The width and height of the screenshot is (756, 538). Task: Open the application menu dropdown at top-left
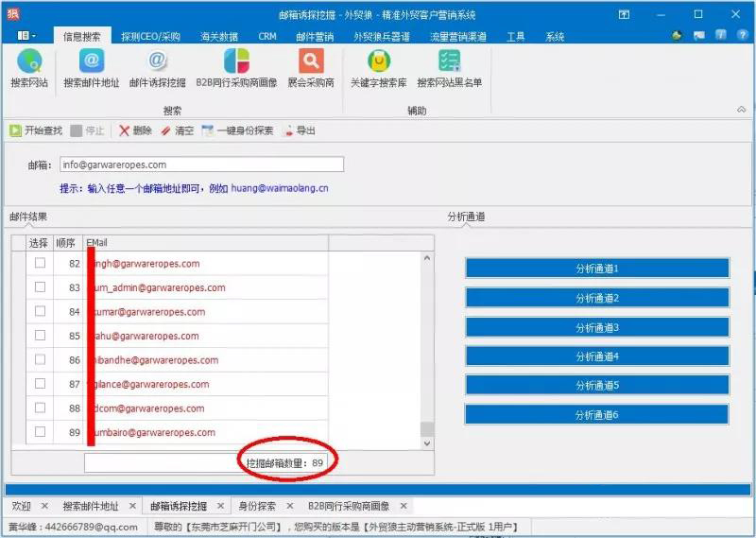click(x=26, y=36)
